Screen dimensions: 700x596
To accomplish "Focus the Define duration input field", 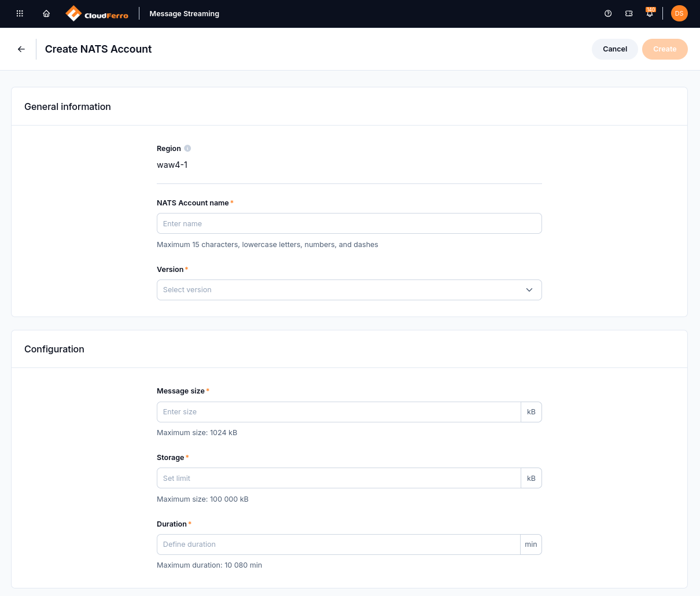I will pos(338,545).
